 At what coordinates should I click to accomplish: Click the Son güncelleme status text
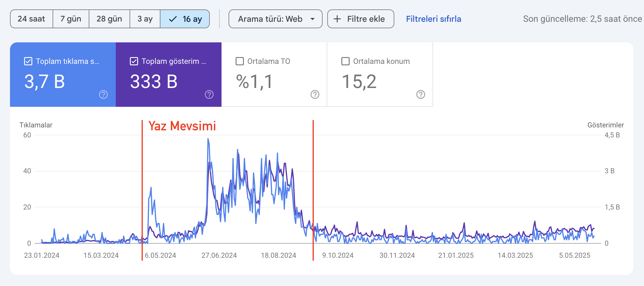[583, 19]
